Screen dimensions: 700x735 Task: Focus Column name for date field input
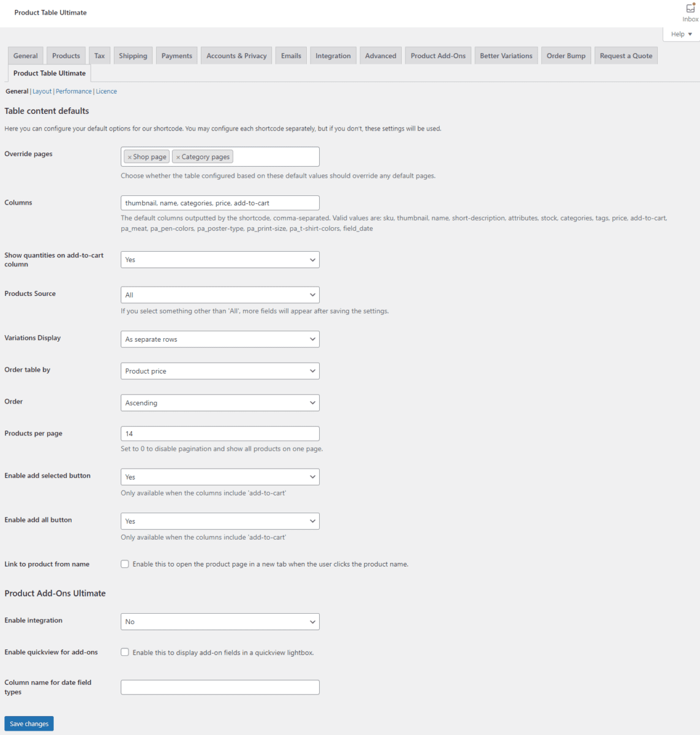point(220,687)
